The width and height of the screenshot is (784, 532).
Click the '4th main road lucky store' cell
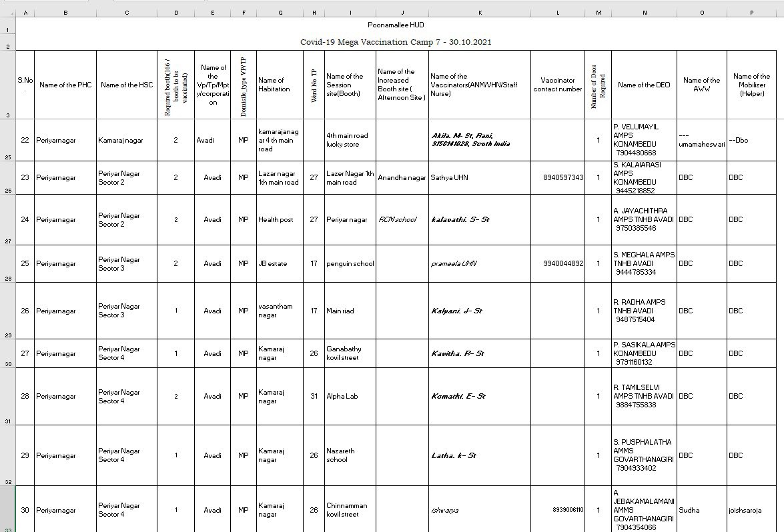(350, 141)
